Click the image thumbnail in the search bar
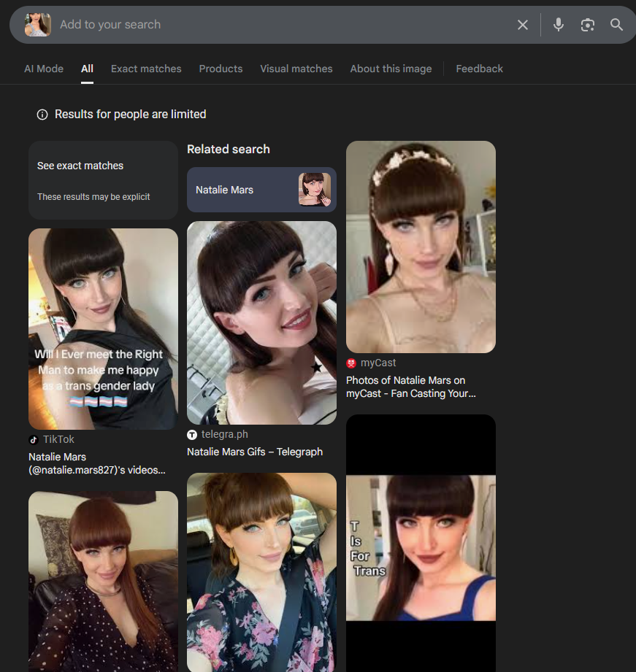The height and width of the screenshot is (672, 636). click(38, 24)
